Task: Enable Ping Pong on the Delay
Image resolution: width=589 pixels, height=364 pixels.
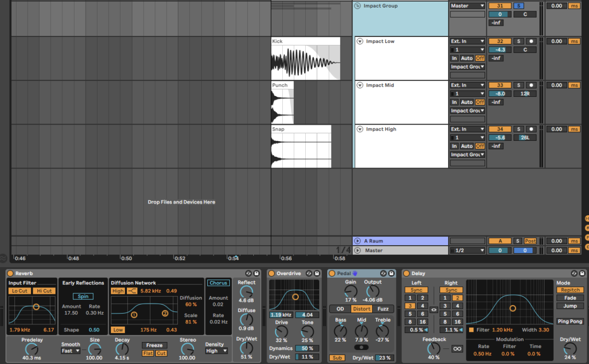Action: click(570, 321)
